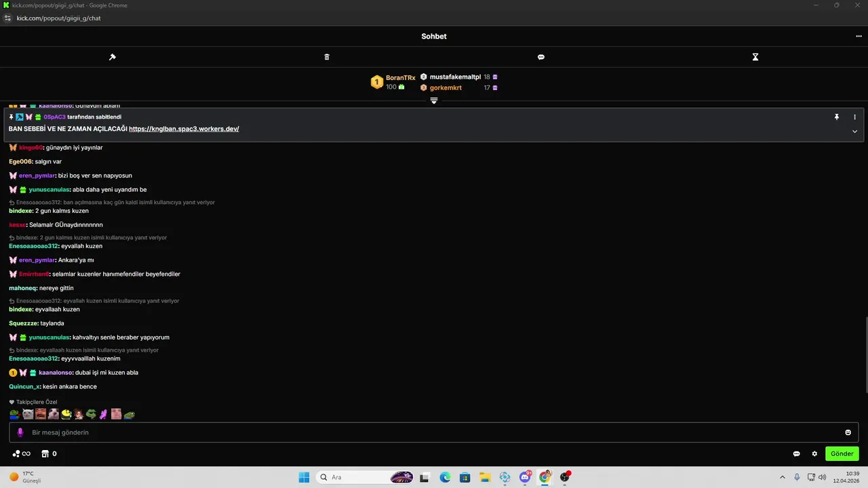This screenshot has height=488, width=868.
Task: Insert the first Pepe emote with red item
Action: [x=14, y=414]
